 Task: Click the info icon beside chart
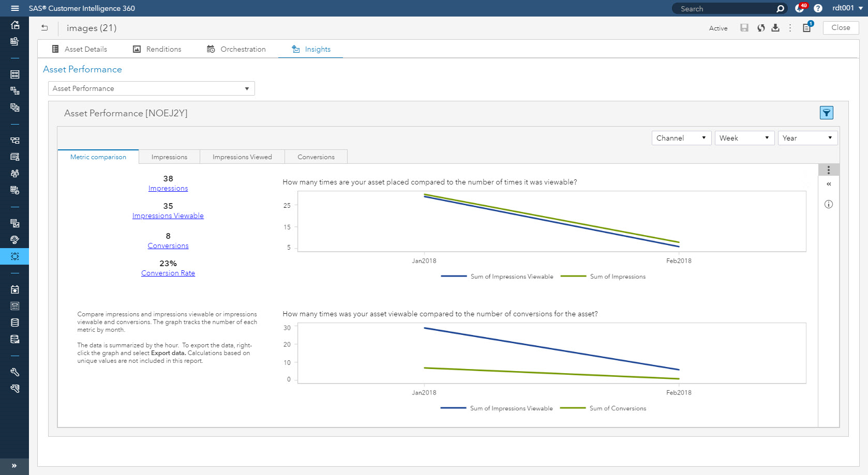(829, 204)
